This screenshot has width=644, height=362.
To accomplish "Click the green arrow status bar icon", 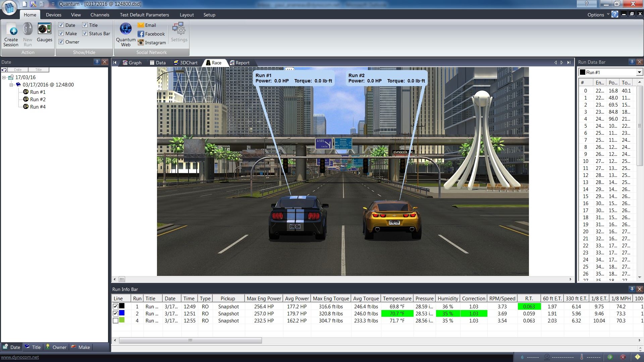I will (610, 357).
